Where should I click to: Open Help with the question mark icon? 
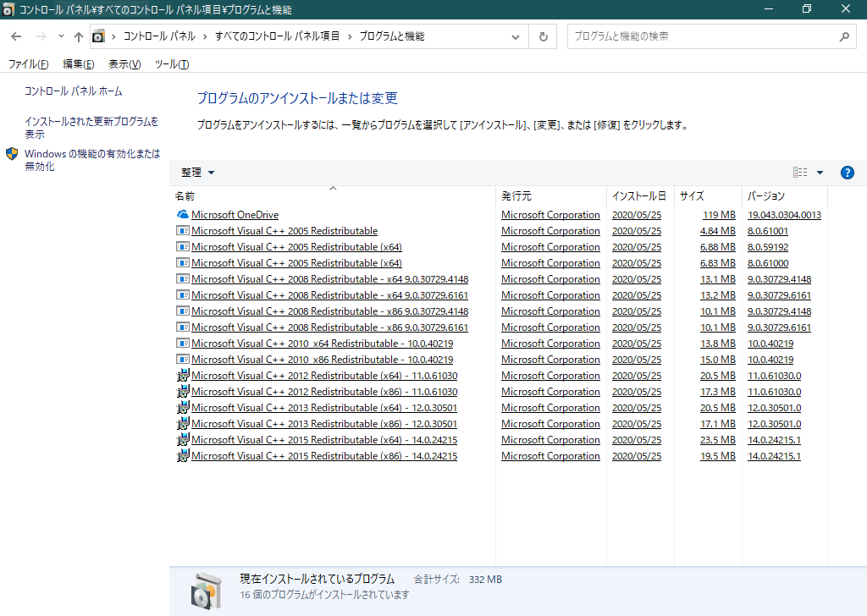tap(847, 173)
